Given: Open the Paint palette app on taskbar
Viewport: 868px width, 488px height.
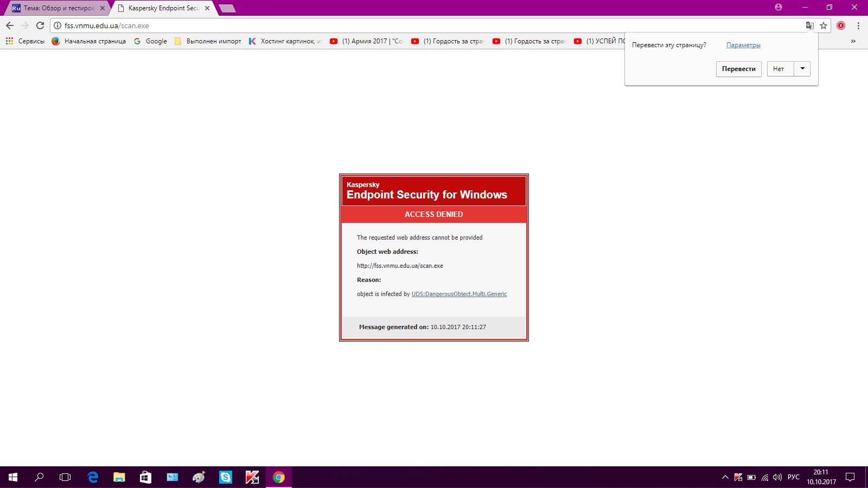Looking at the screenshot, I should coord(199,477).
